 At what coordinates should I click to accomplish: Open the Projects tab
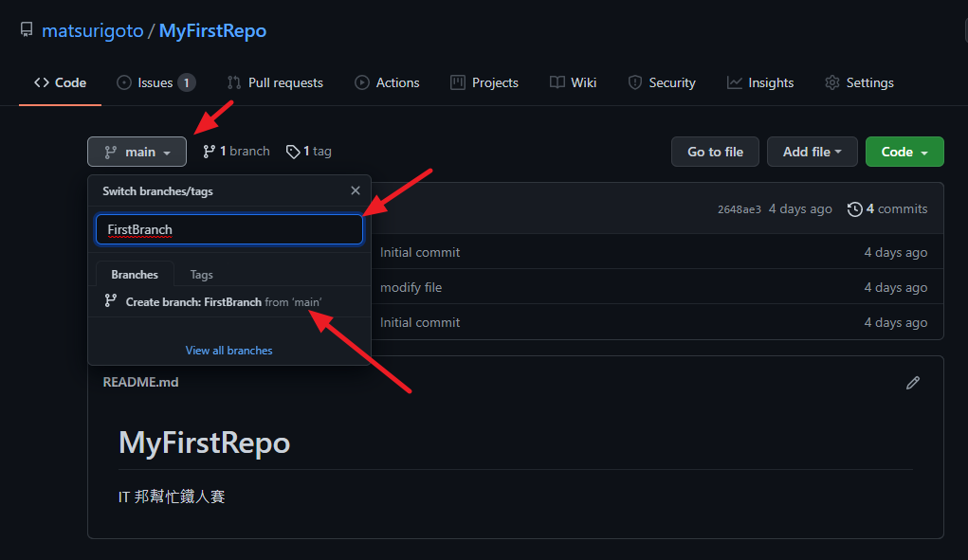[x=484, y=82]
